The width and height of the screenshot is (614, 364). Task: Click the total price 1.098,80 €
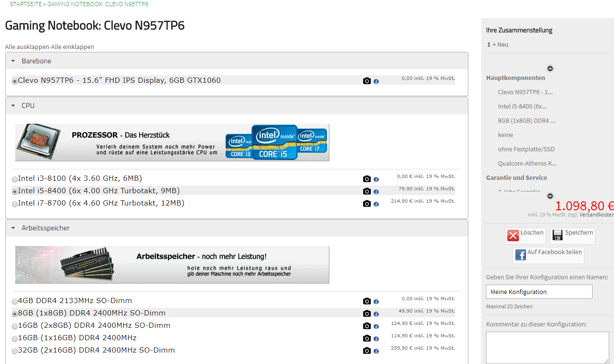(x=584, y=206)
